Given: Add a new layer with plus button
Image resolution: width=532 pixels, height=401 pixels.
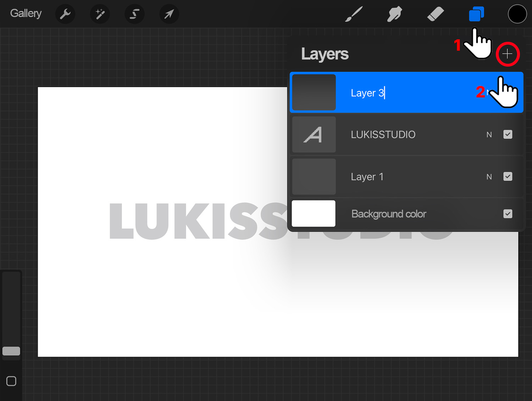Looking at the screenshot, I should [508, 54].
